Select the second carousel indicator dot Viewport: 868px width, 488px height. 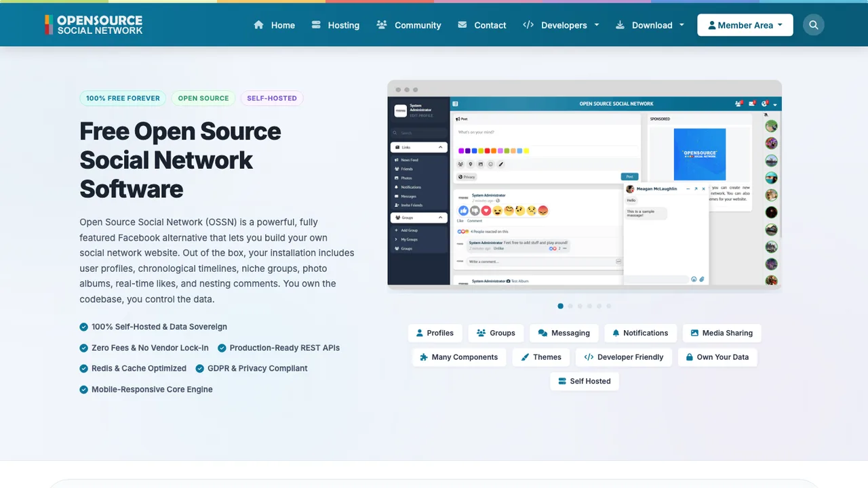point(570,306)
